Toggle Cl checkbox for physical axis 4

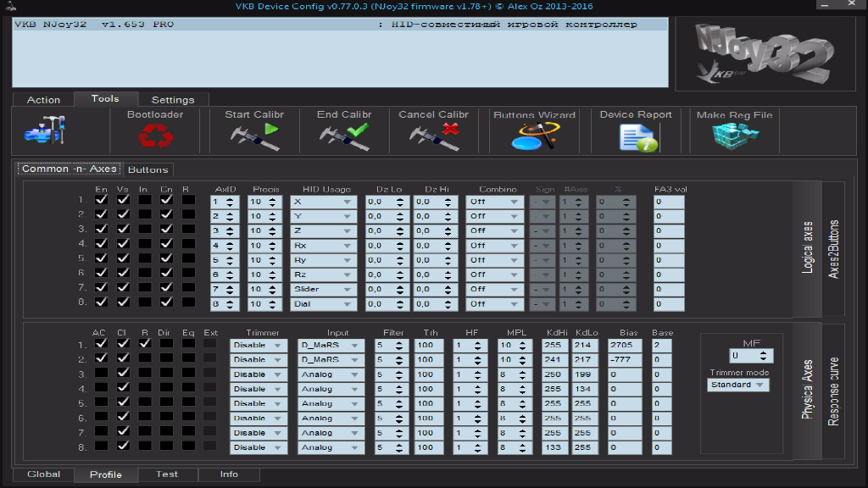coord(123,386)
